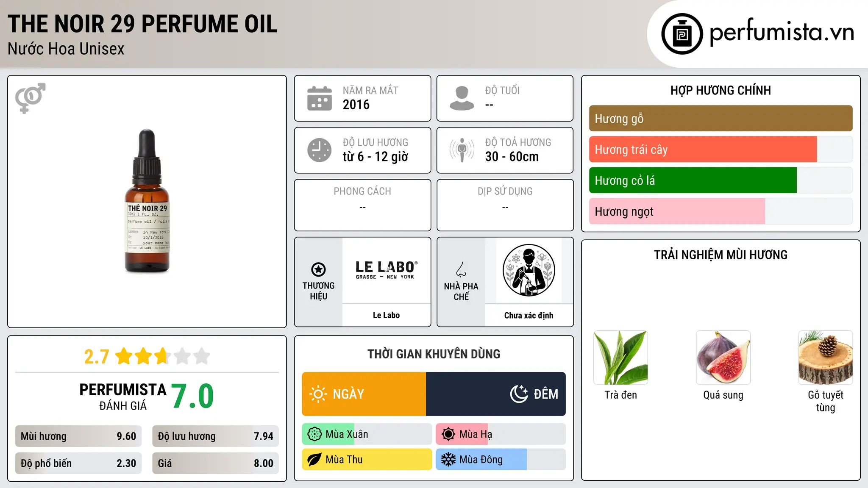
Task: Click the clock icon beside Độ lưu hương
Action: click(319, 150)
